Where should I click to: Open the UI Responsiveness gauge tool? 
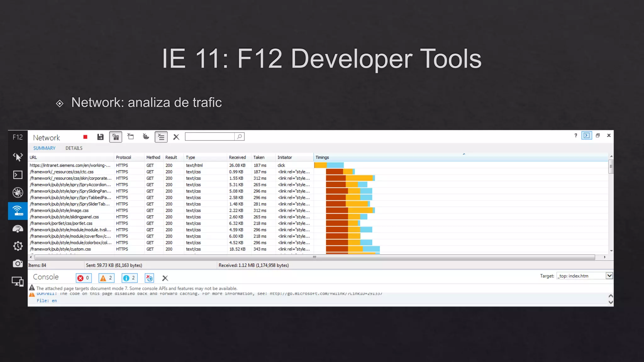click(18, 228)
